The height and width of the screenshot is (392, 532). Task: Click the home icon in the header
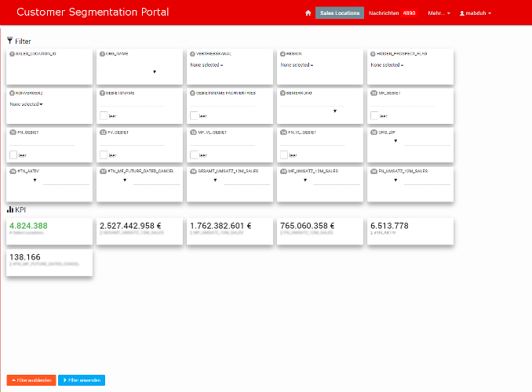click(308, 13)
